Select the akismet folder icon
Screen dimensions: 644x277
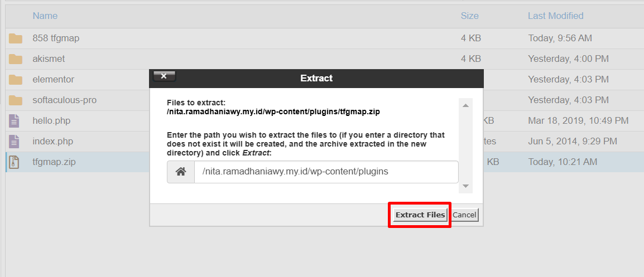(16, 59)
